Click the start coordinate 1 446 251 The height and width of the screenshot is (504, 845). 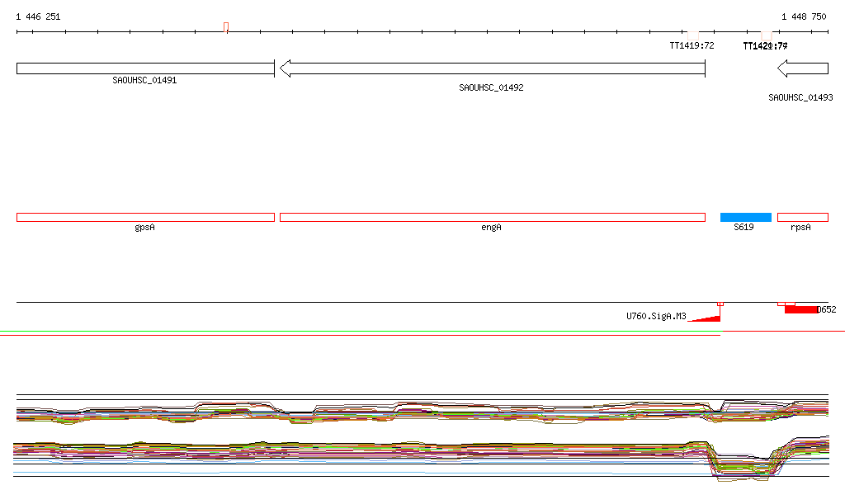point(38,16)
